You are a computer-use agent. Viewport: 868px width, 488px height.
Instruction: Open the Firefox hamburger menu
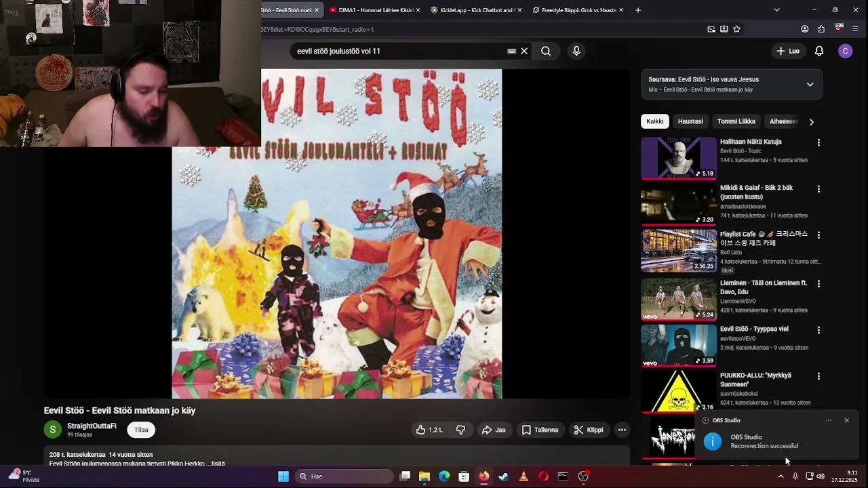855,29
